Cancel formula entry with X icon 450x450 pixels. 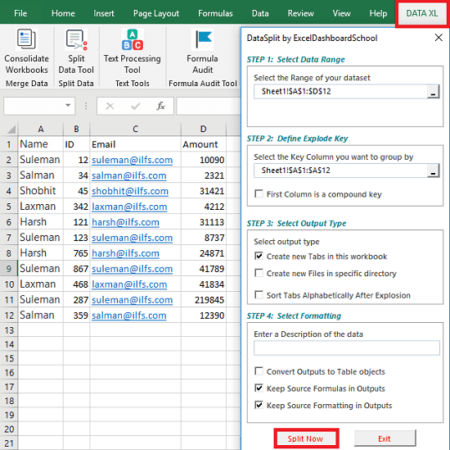pyautogui.click(x=110, y=106)
